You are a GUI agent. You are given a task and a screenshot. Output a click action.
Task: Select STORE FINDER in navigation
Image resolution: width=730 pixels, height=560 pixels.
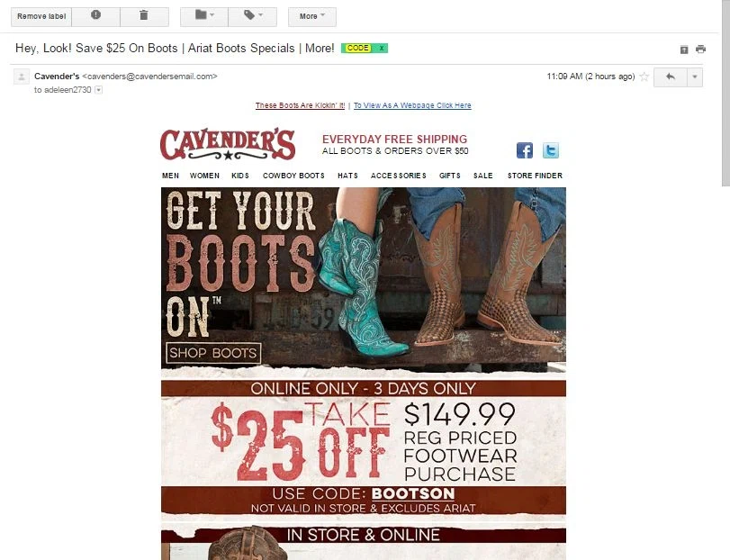pos(535,176)
